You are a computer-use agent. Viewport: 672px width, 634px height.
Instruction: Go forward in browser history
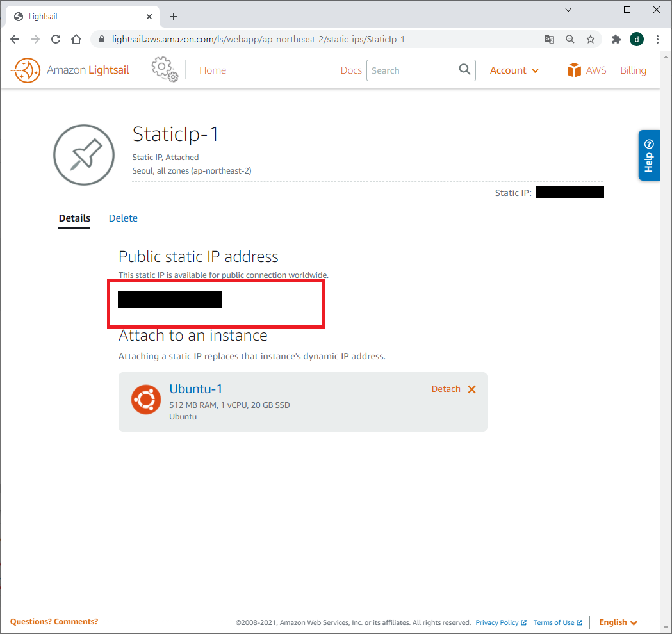click(35, 40)
